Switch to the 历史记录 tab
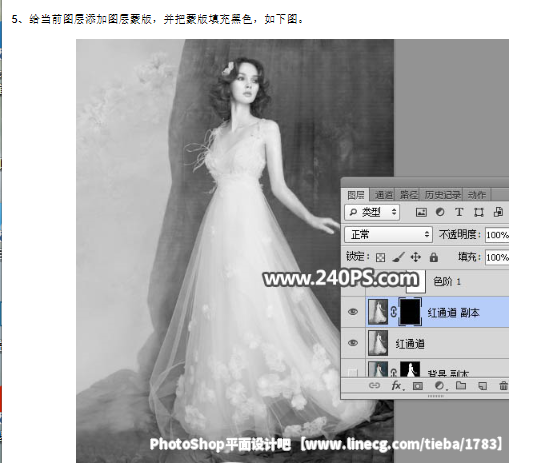This screenshot has height=463, width=558. [x=442, y=195]
